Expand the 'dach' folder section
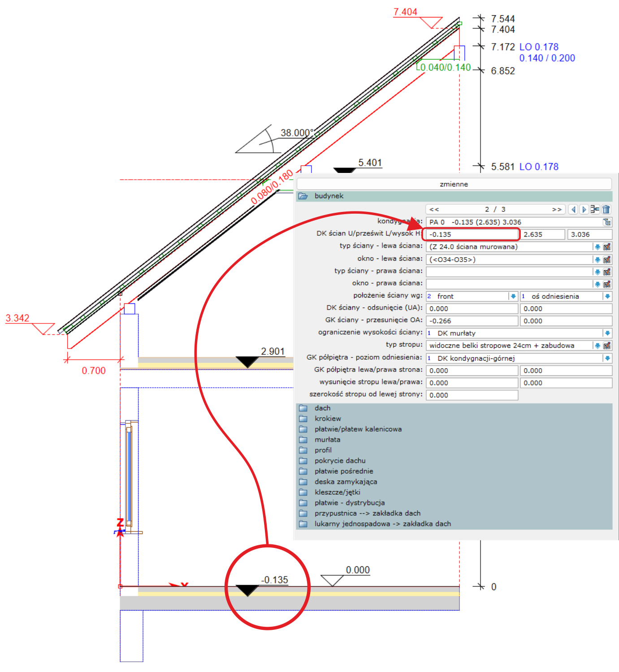Screen dimensions: 619x672 click(x=322, y=408)
